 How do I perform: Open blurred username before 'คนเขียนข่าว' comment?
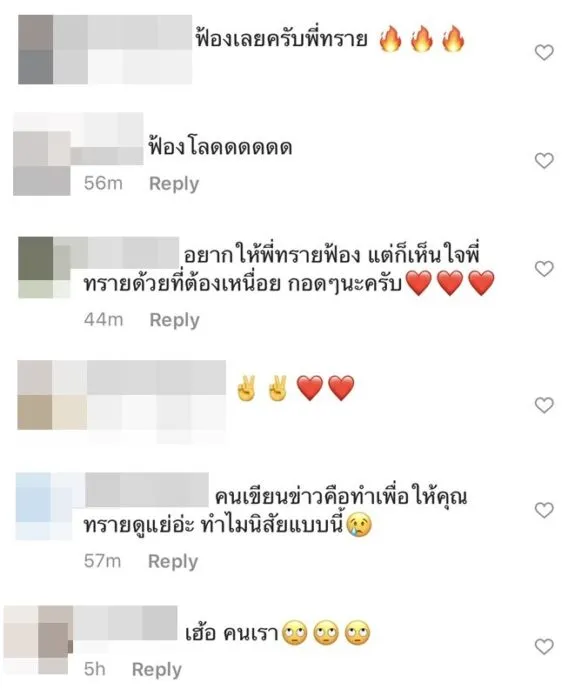(147, 490)
